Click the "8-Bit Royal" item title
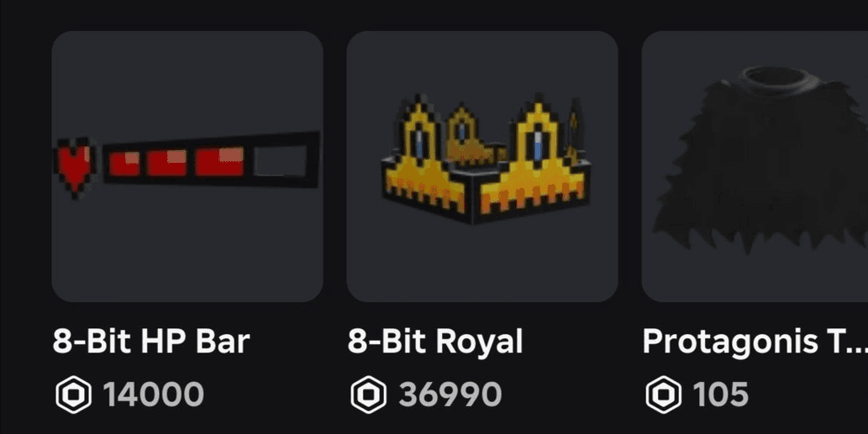 (435, 342)
